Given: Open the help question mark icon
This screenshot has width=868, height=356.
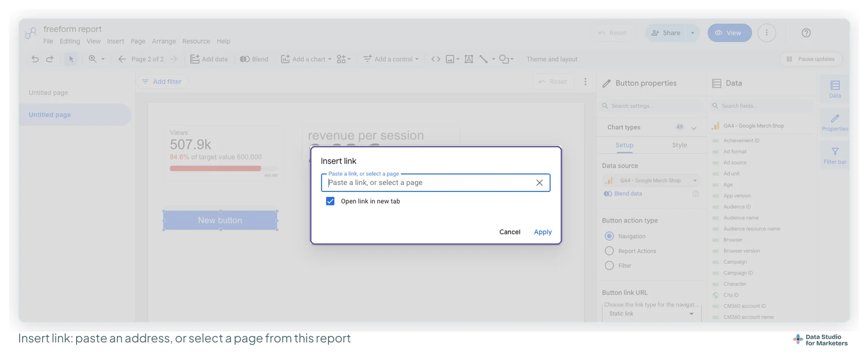Looking at the screenshot, I should [806, 33].
